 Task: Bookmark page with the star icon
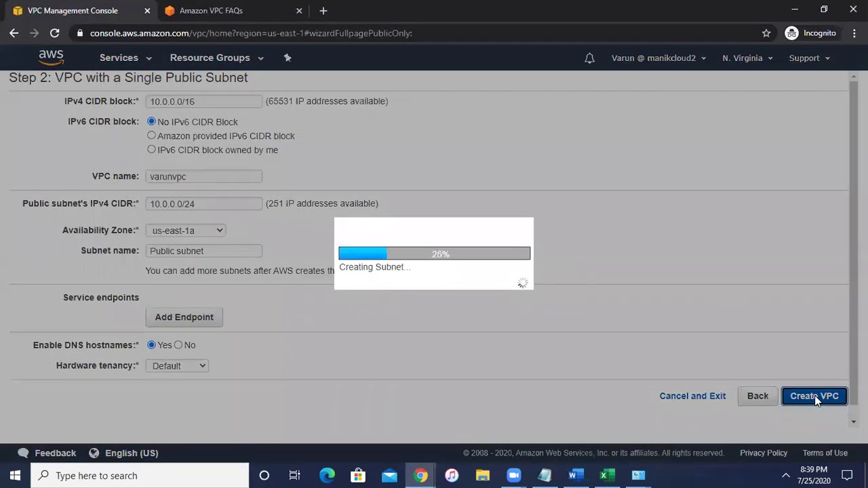coord(766,33)
